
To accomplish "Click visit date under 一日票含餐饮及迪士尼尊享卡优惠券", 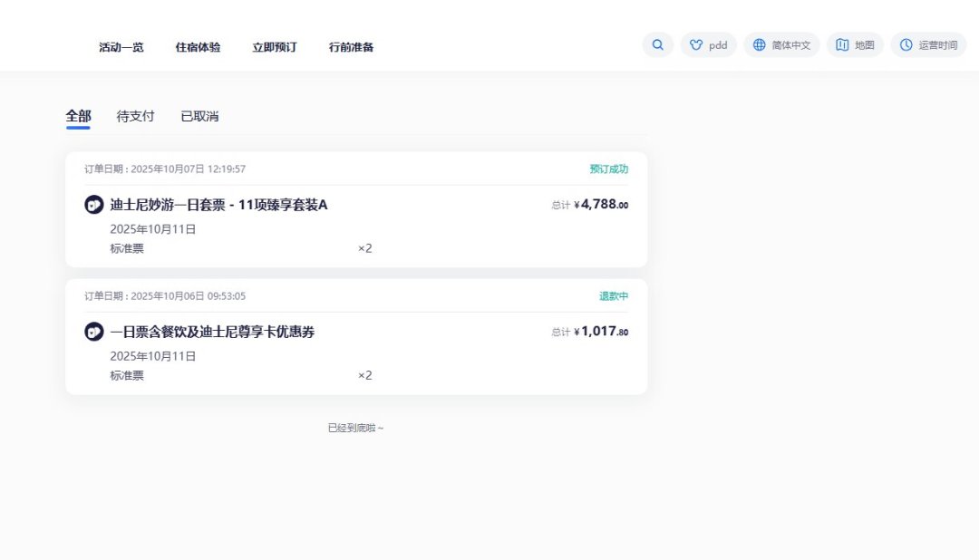I will [153, 356].
